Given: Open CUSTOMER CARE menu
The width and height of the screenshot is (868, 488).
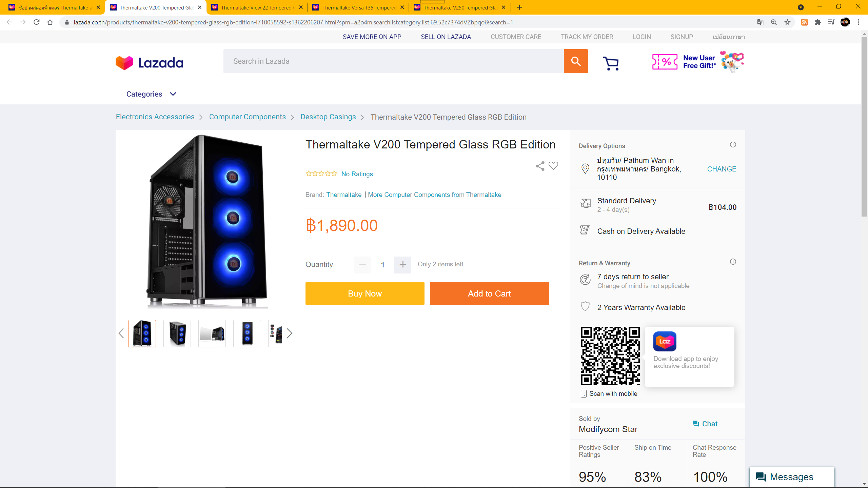Looking at the screenshot, I should [x=516, y=37].
